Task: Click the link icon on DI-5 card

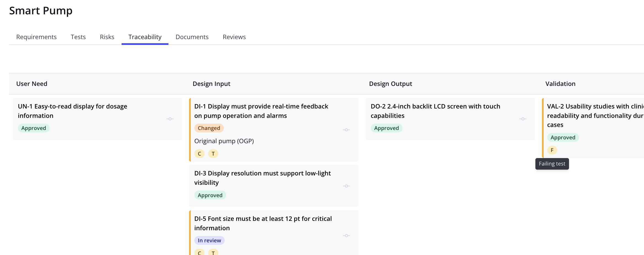Action: [x=346, y=236]
